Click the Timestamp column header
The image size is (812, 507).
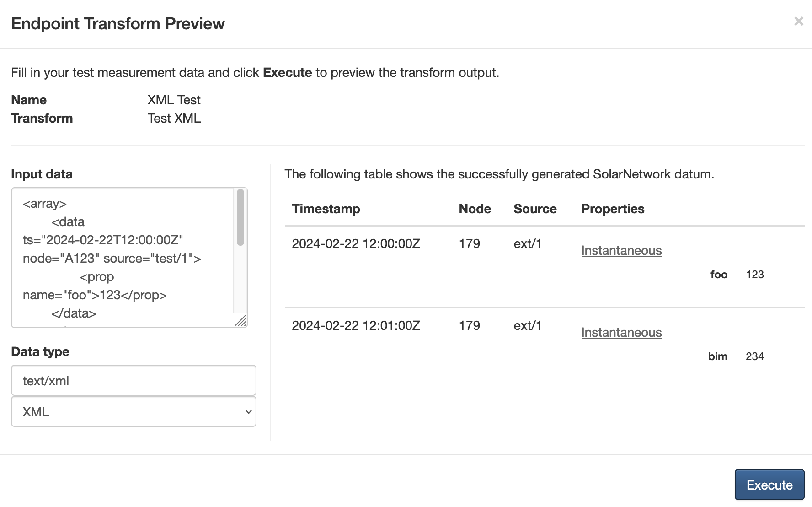326,209
